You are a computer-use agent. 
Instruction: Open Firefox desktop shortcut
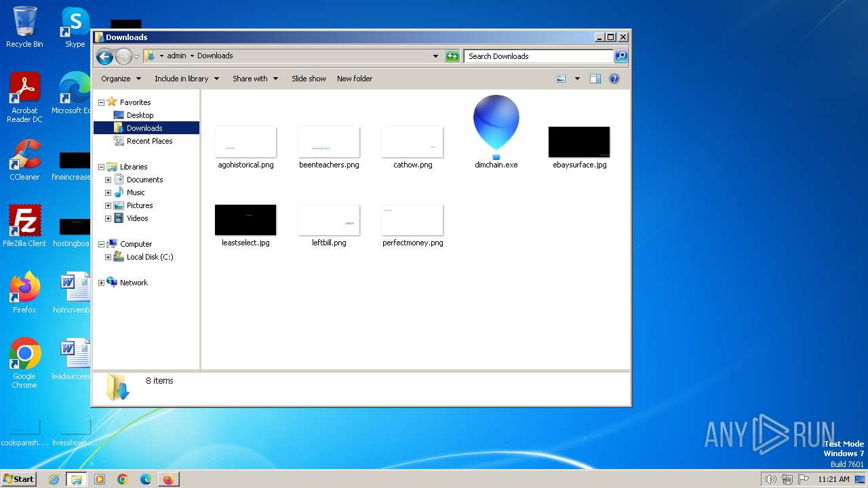[24, 293]
